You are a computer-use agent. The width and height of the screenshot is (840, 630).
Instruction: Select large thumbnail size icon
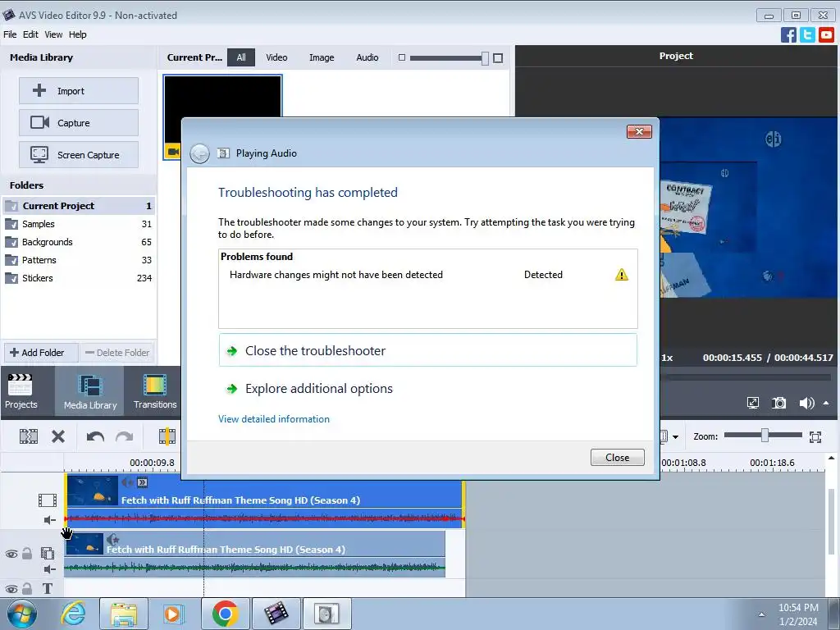pyautogui.click(x=498, y=58)
